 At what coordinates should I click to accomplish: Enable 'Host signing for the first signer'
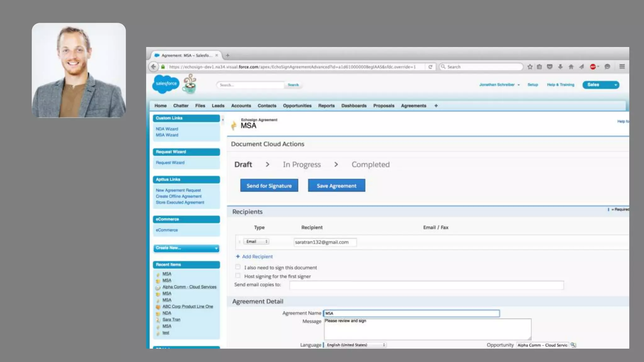pos(238,276)
